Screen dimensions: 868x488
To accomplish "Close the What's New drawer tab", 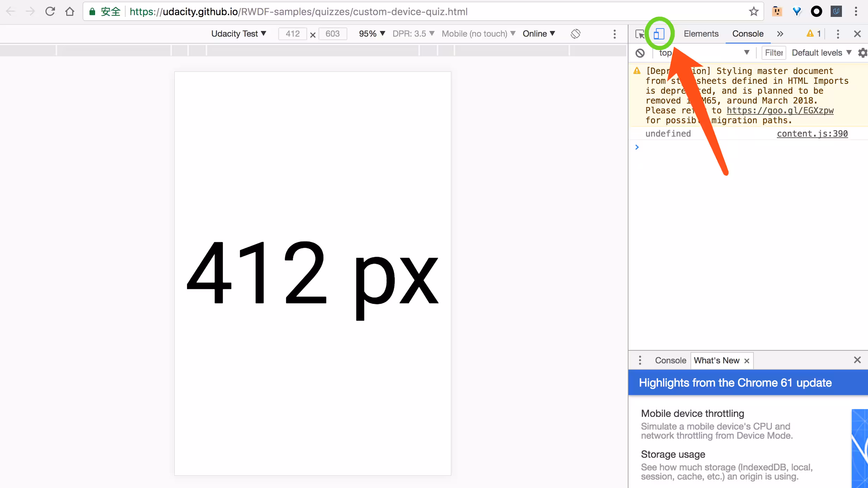I will [x=746, y=361].
